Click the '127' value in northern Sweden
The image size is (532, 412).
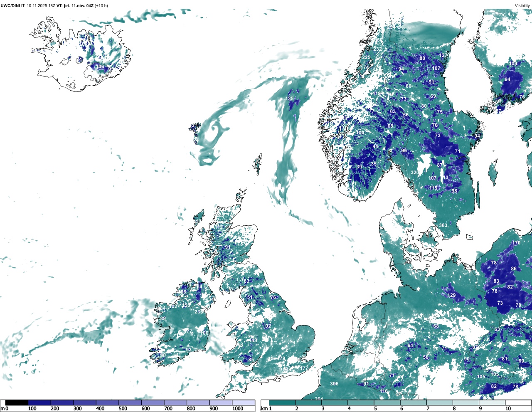coord(443,55)
